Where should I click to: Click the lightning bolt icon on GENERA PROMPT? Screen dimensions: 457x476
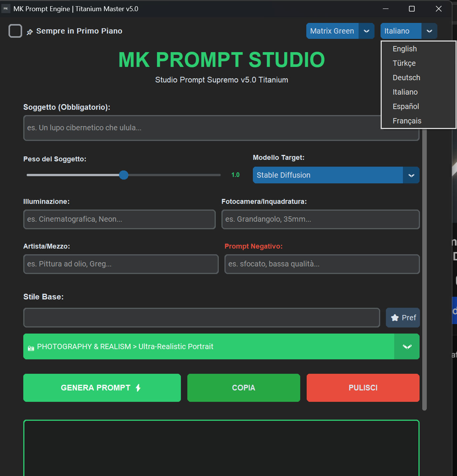click(x=138, y=388)
